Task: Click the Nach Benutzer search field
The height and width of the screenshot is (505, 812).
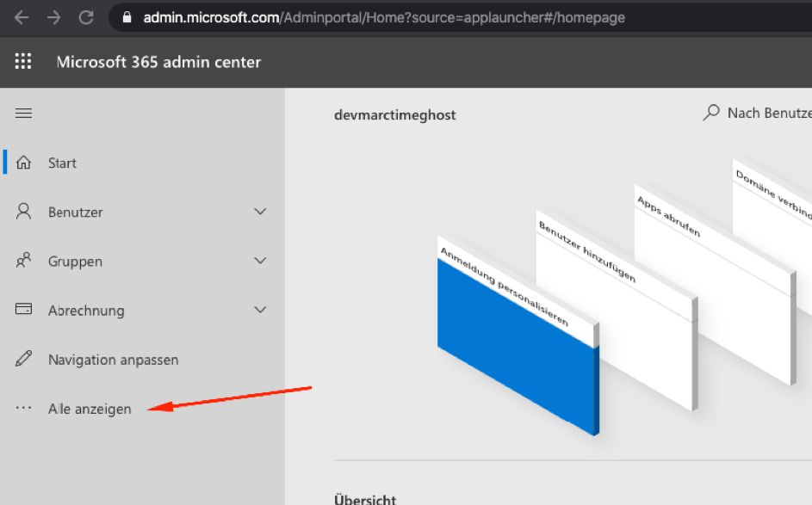Action: (757, 113)
